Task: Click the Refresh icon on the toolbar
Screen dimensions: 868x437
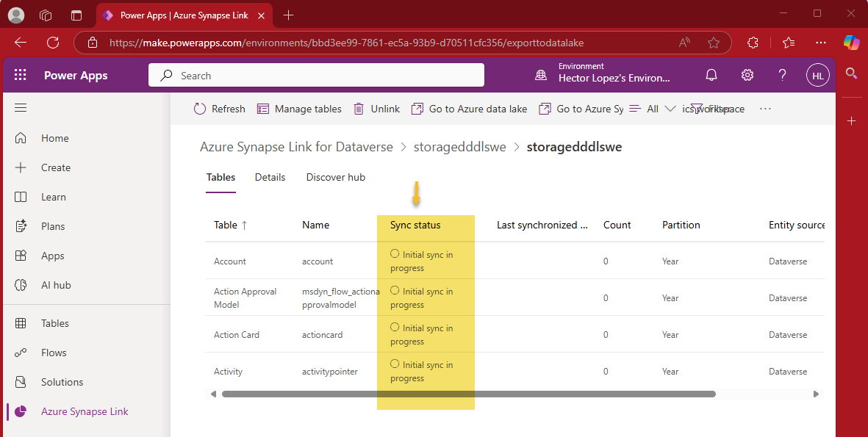Action: click(x=200, y=108)
